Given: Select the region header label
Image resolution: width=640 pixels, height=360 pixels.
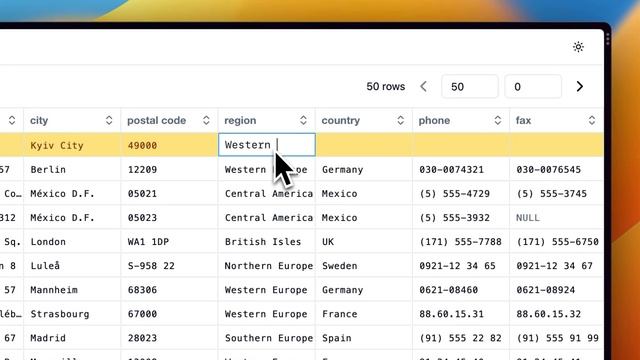Looking at the screenshot, I should [x=240, y=120].
